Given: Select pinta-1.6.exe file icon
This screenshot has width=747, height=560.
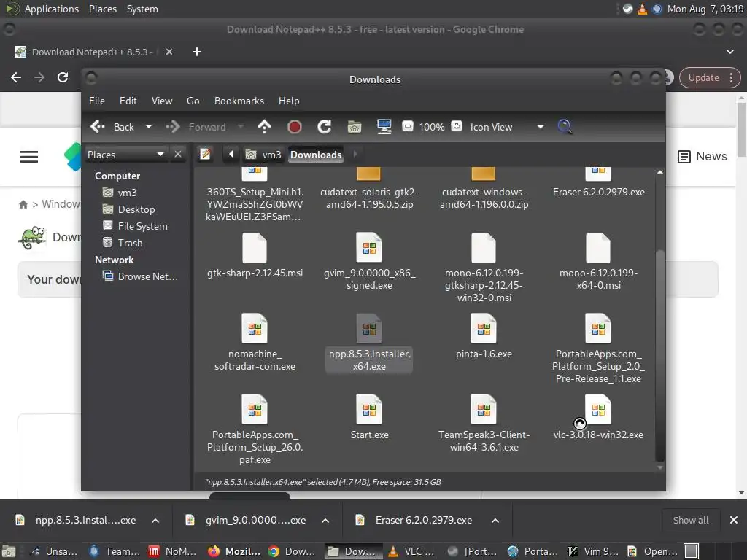Looking at the screenshot, I should point(484,329).
